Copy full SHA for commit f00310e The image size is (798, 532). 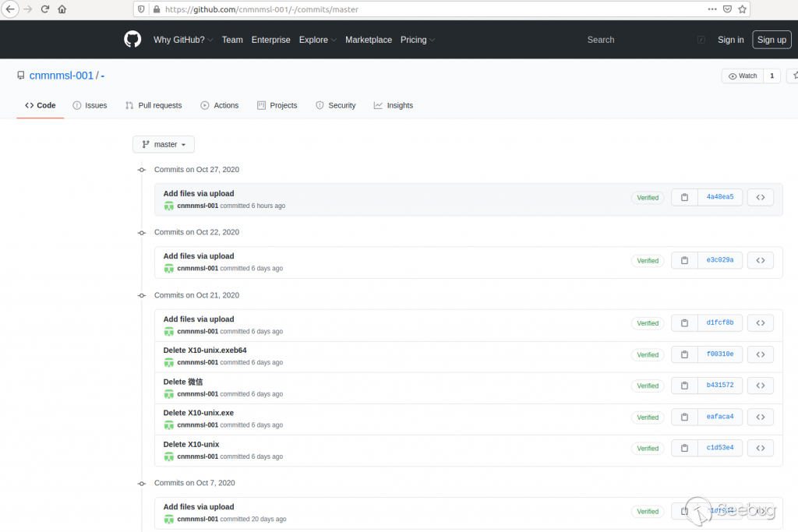[684, 354]
